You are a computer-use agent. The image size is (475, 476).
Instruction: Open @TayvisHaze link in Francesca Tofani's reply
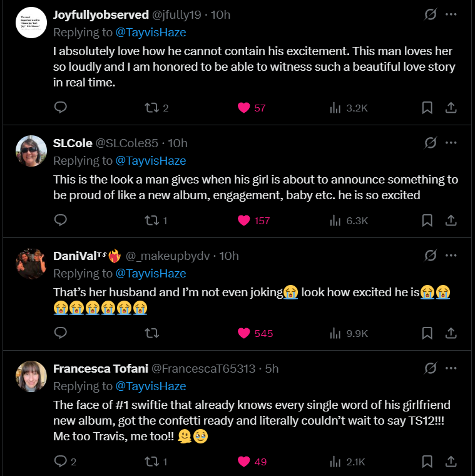(151, 386)
